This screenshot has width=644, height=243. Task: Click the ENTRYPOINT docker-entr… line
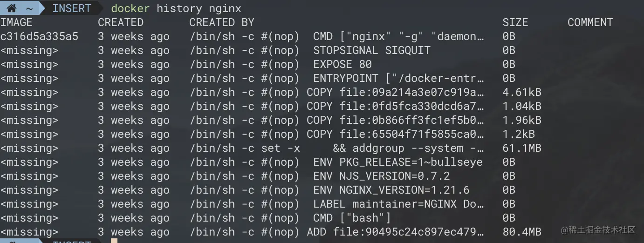pos(398,78)
